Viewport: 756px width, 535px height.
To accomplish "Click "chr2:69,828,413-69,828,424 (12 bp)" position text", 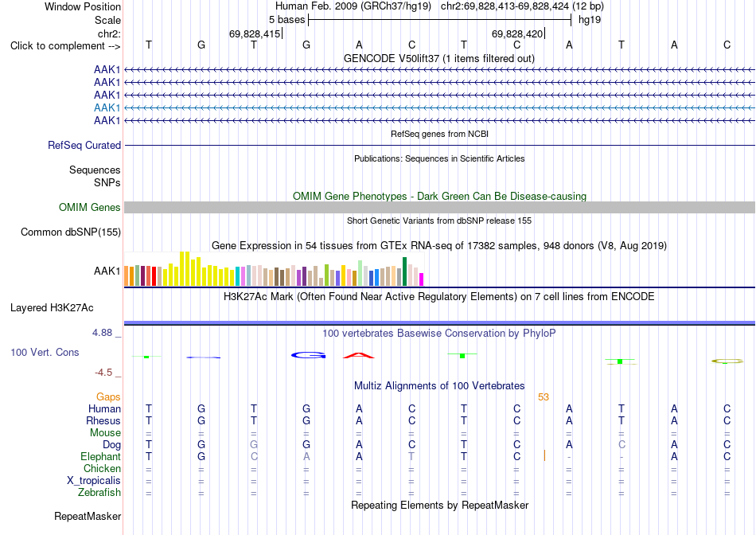I will click(522, 6).
